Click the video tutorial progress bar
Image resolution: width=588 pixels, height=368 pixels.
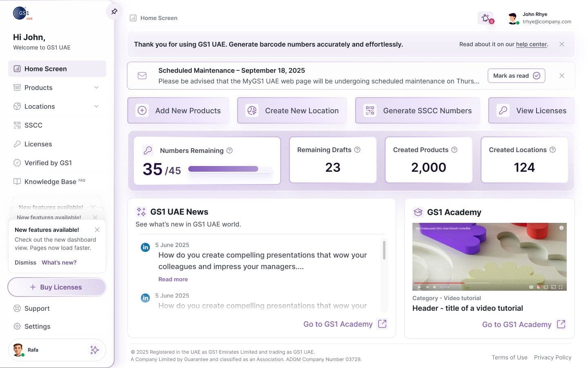click(451, 283)
